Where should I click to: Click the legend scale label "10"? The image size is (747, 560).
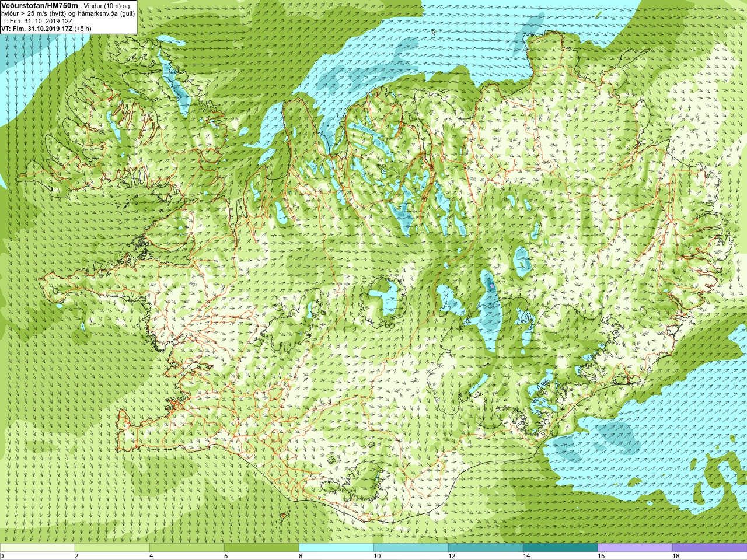coord(377,556)
